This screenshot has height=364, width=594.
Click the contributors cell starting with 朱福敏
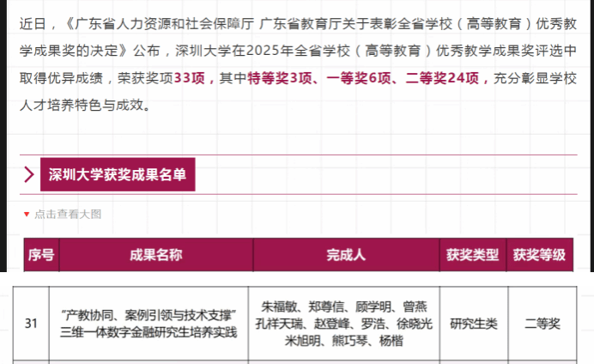[344, 324]
